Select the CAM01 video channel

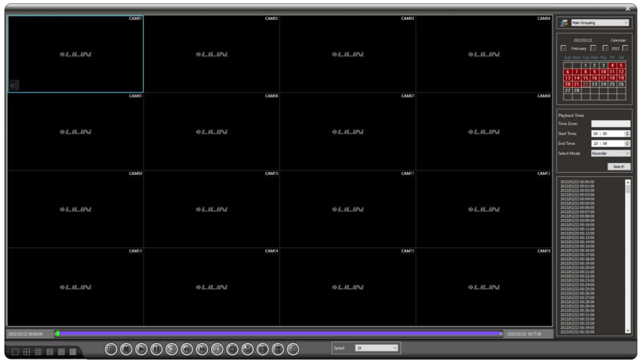click(75, 54)
